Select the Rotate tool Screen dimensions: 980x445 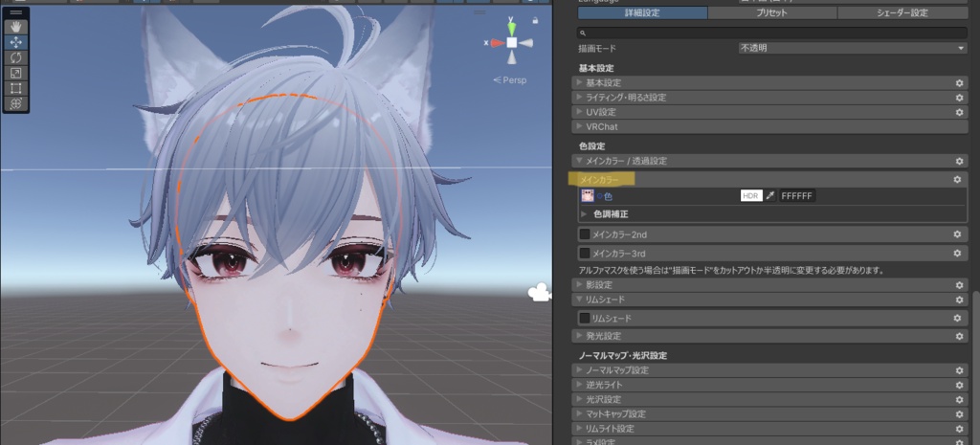coord(15,57)
